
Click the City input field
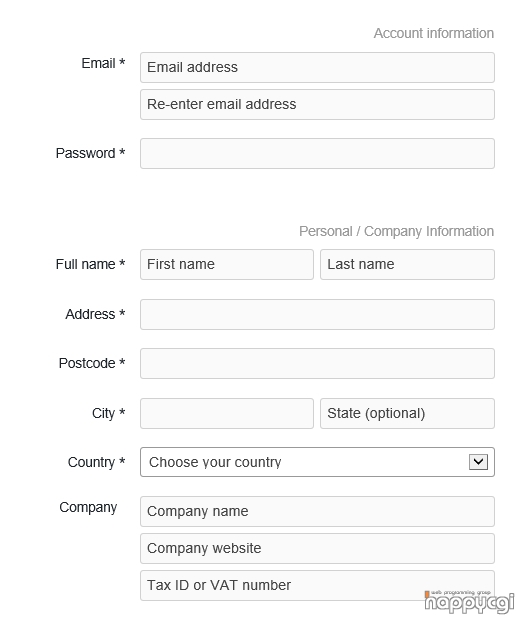pos(227,414)
